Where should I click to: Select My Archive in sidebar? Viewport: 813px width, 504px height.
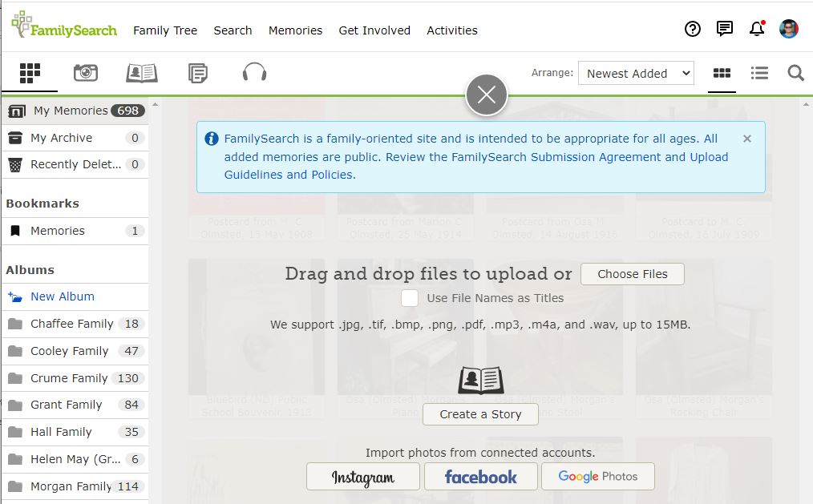(75, 138)
